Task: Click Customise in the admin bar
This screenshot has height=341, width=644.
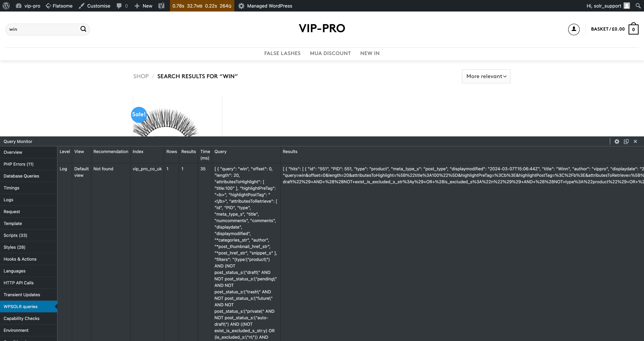Action: 95,6
